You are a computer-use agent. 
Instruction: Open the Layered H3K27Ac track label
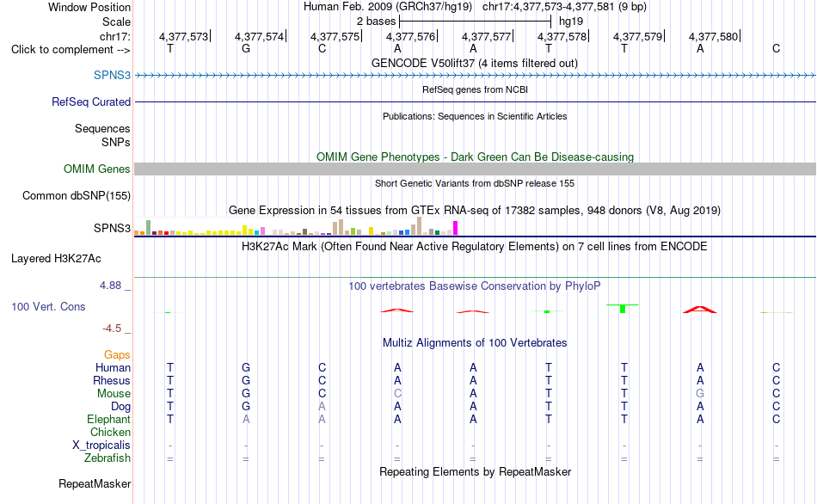click(x=56, y=259)
